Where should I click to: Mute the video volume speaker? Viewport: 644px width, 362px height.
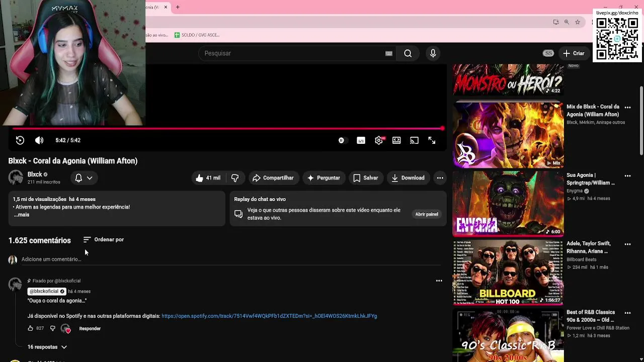pyautogui.click(x=39, y=140)
